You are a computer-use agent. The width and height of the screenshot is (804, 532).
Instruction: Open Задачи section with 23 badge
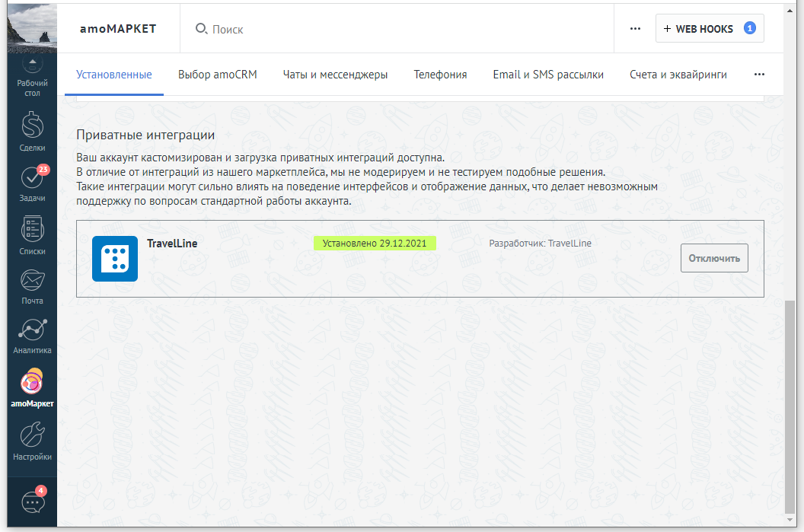point(32,183)
